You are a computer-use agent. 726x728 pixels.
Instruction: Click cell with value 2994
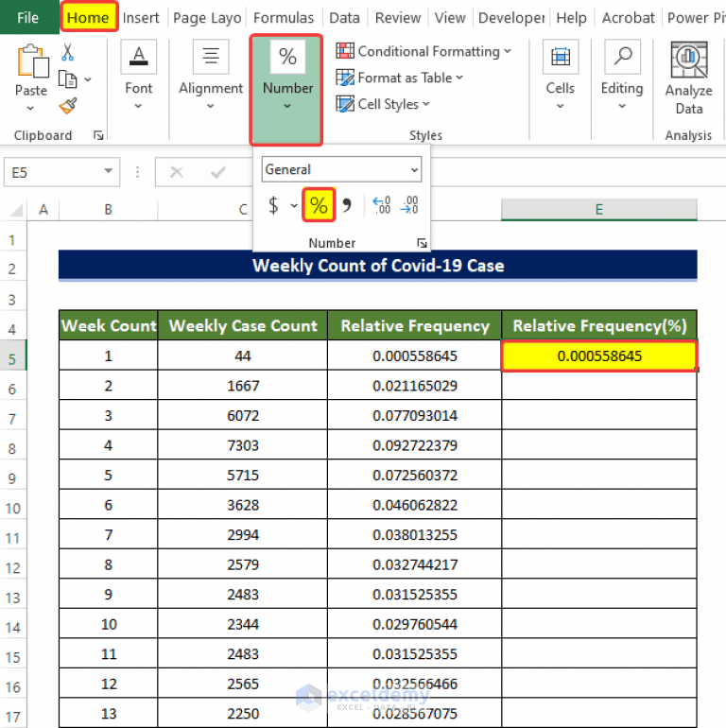243,534
